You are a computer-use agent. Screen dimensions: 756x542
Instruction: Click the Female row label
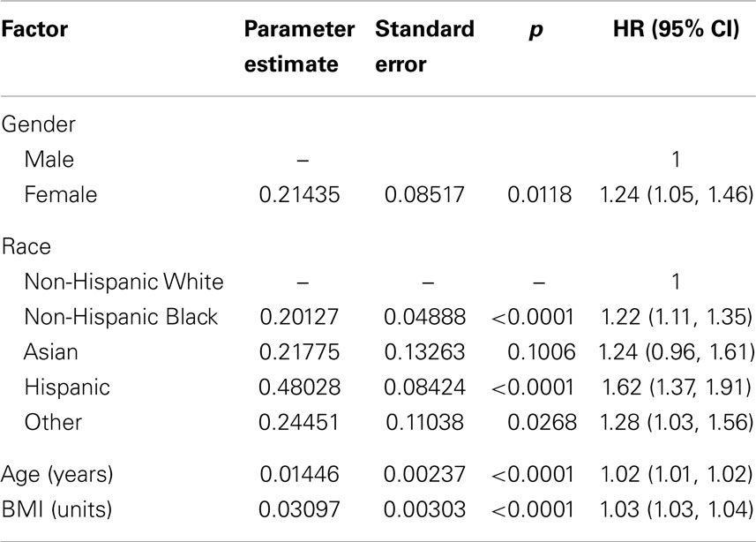point(61,194)
